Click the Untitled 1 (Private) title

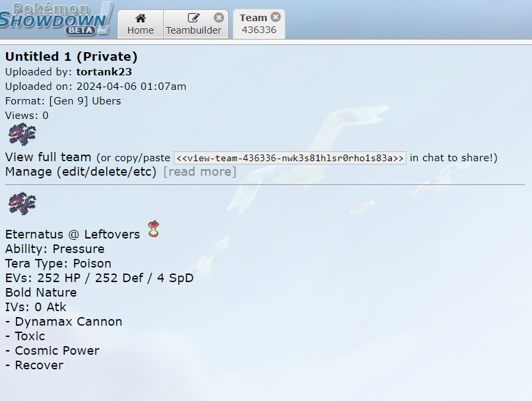click(71, 57)
